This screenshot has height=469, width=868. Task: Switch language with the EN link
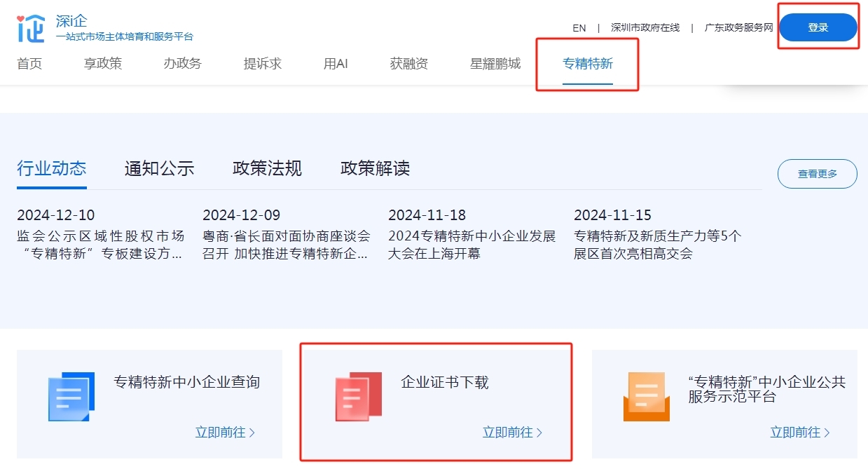[x=579, y=28]
